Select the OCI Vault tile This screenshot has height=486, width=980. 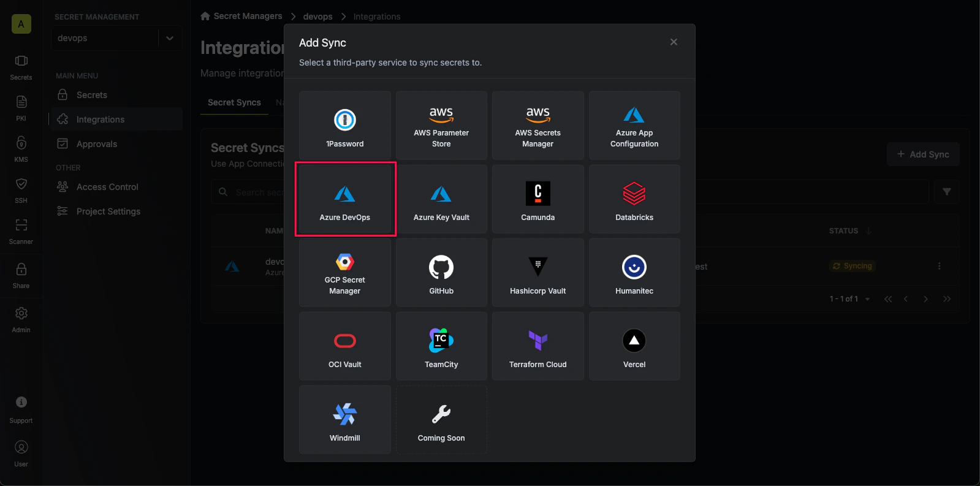pos(345,346)
